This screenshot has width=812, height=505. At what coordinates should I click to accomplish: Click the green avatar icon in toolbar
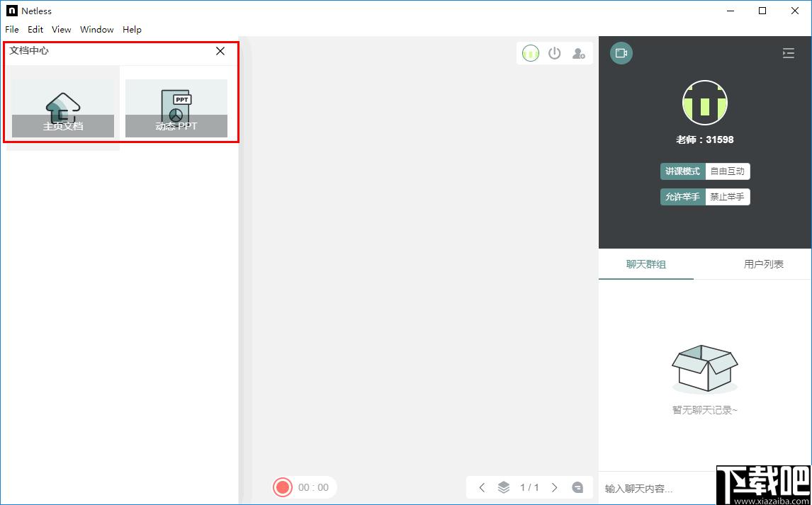tap(531, 53)
